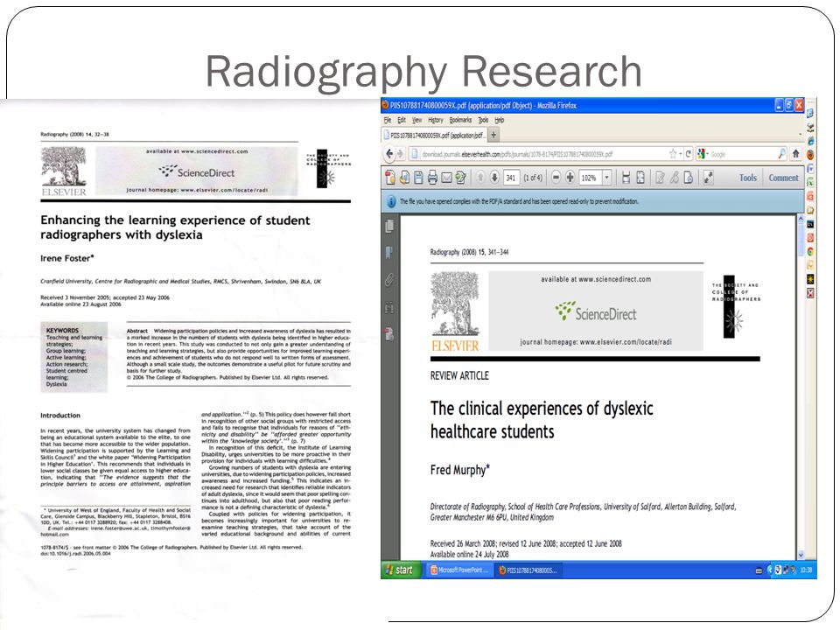Click the Print file printer icon
The height and width of the screenshot is (630, 840).
tap(432, 178)
